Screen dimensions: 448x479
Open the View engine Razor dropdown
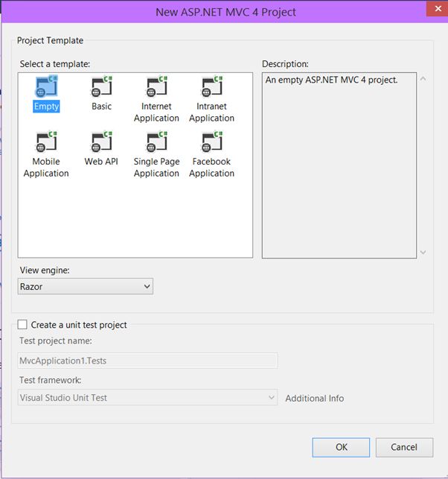(x=86, y=286)
